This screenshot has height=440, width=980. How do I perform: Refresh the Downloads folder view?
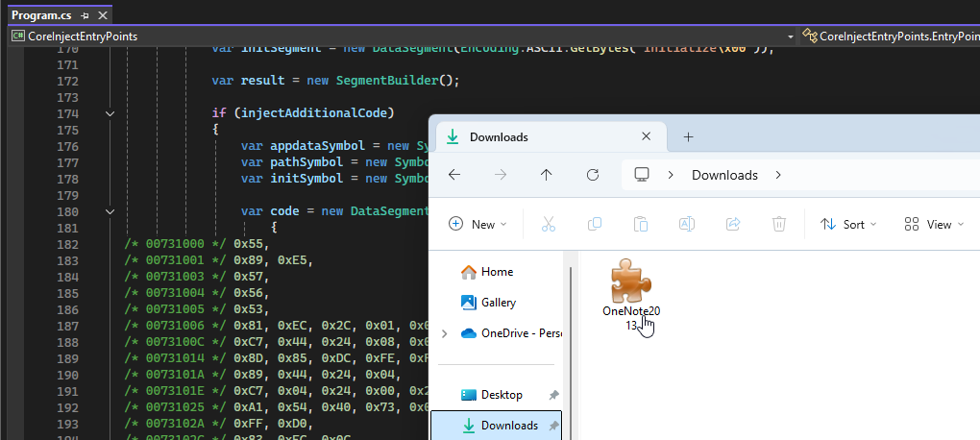593,175
